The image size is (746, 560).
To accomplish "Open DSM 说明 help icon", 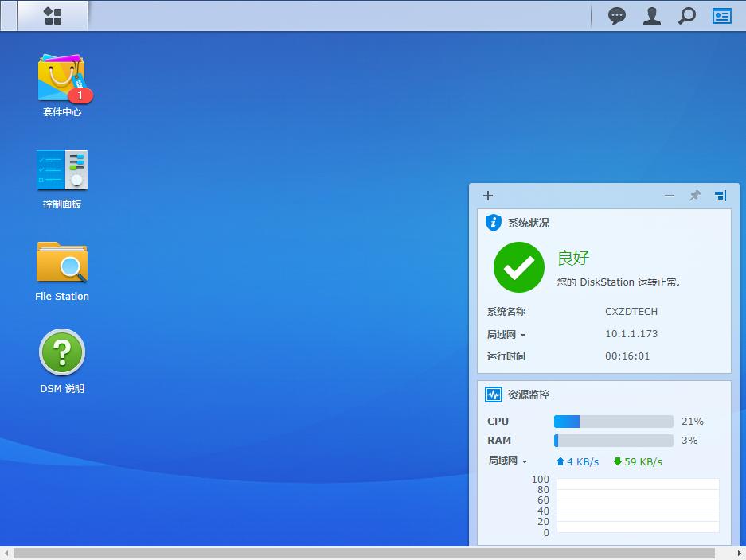I will (62, 361).
